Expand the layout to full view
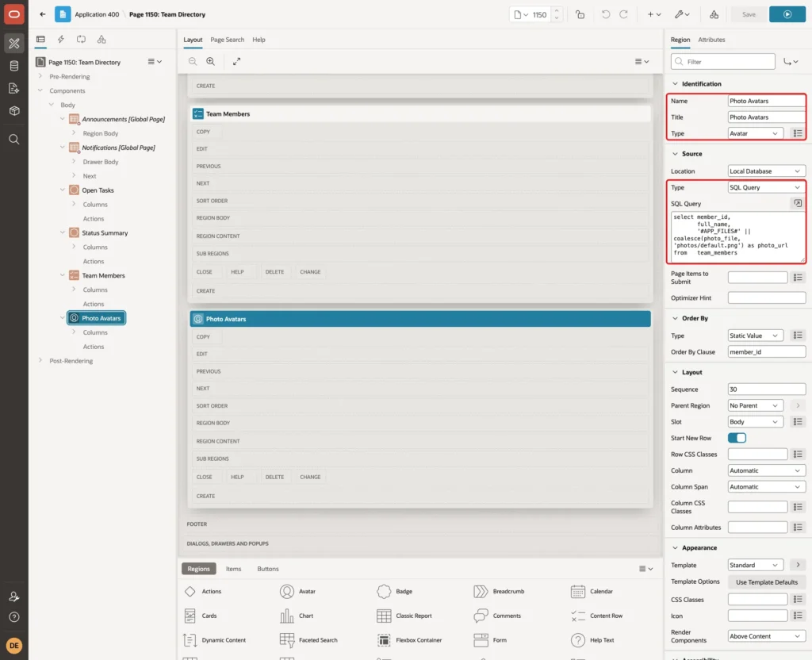 (236, 62)
